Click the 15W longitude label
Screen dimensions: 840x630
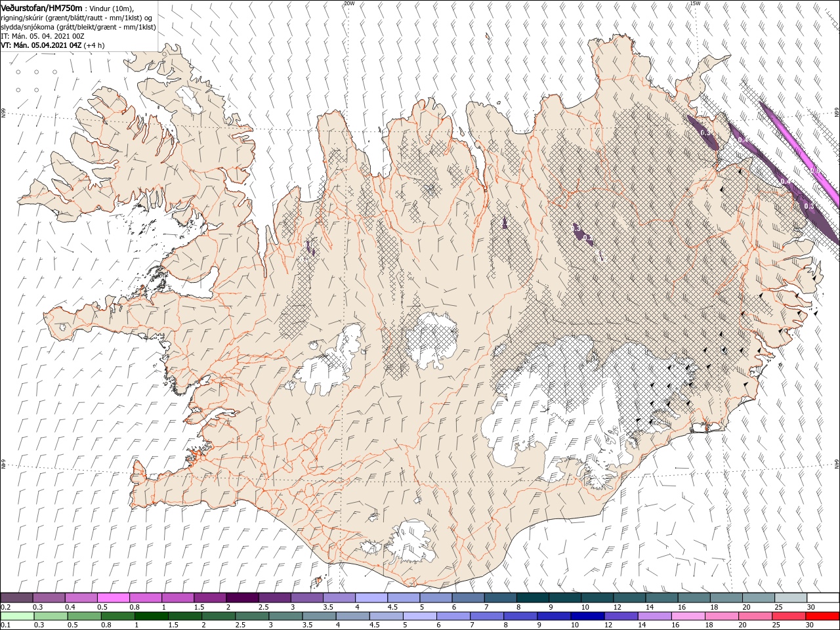coord(695,3)
